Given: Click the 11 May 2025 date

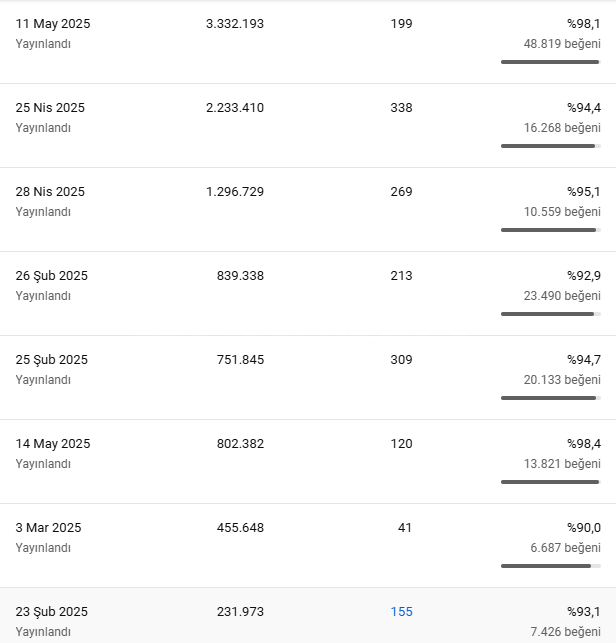Looking at the screenshot, I should [52, 24].
